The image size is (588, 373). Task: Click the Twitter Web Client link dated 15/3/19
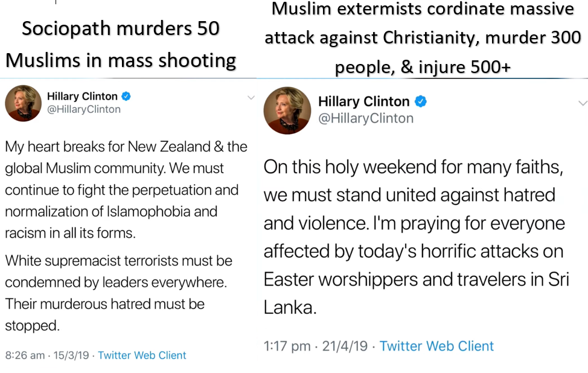tap(142, 355)
